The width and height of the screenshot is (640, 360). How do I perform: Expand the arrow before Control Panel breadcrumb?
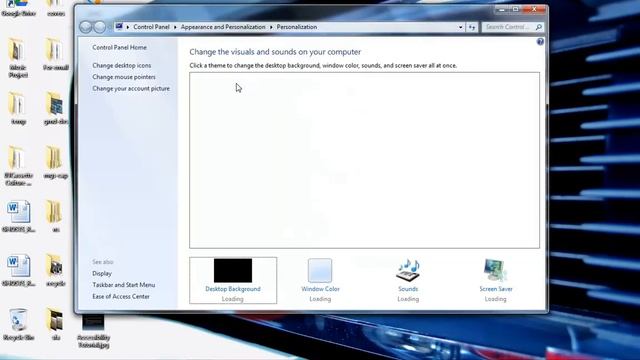pos(128,27)
